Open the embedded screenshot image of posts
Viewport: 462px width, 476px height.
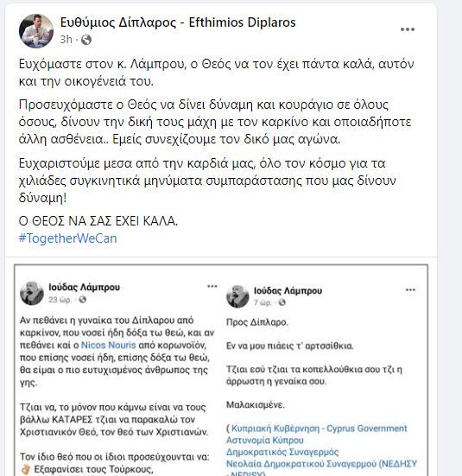(221, 370)
